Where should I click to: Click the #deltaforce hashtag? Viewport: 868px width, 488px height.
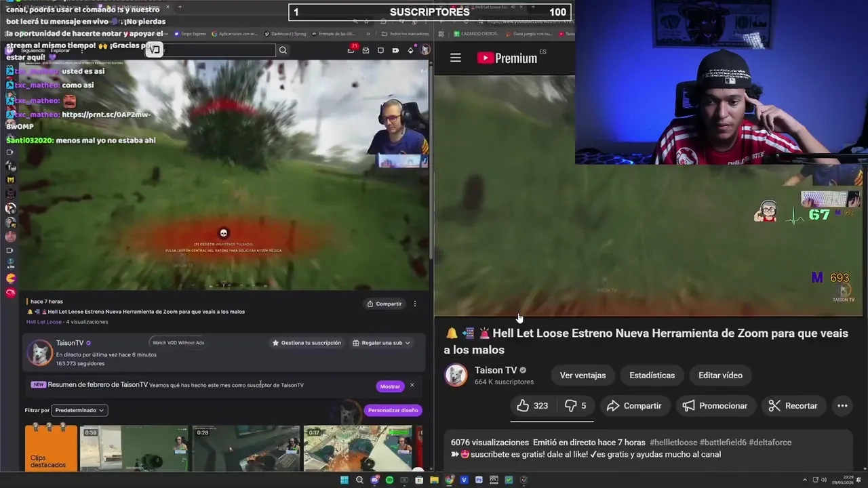coord(770,443)
